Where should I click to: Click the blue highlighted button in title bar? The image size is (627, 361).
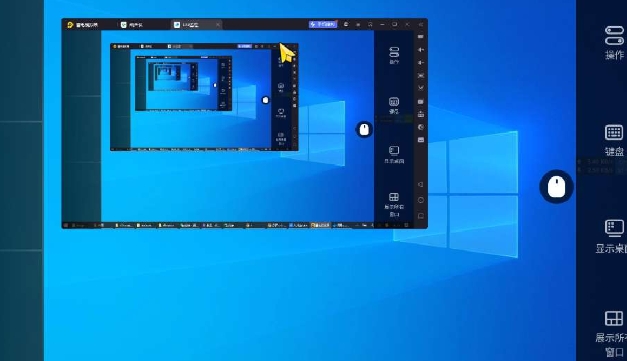[x=323, y=24]
